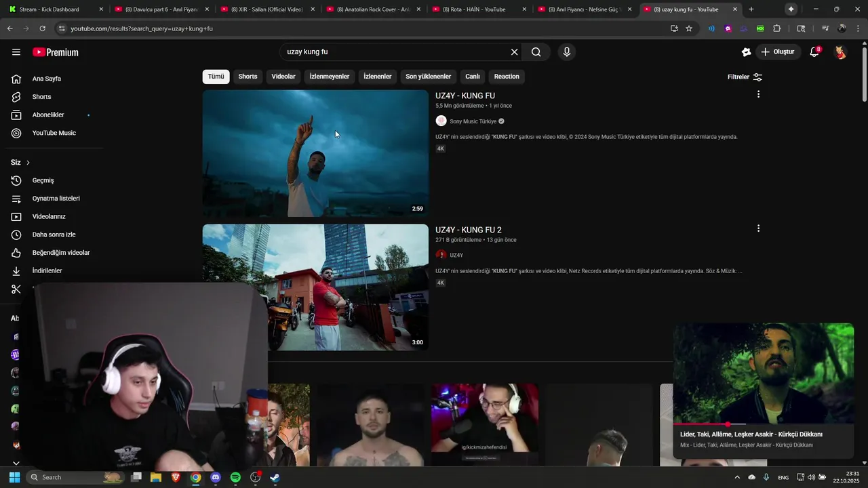Click the UZ4Y channel avatar

click(x=441, y=255)
